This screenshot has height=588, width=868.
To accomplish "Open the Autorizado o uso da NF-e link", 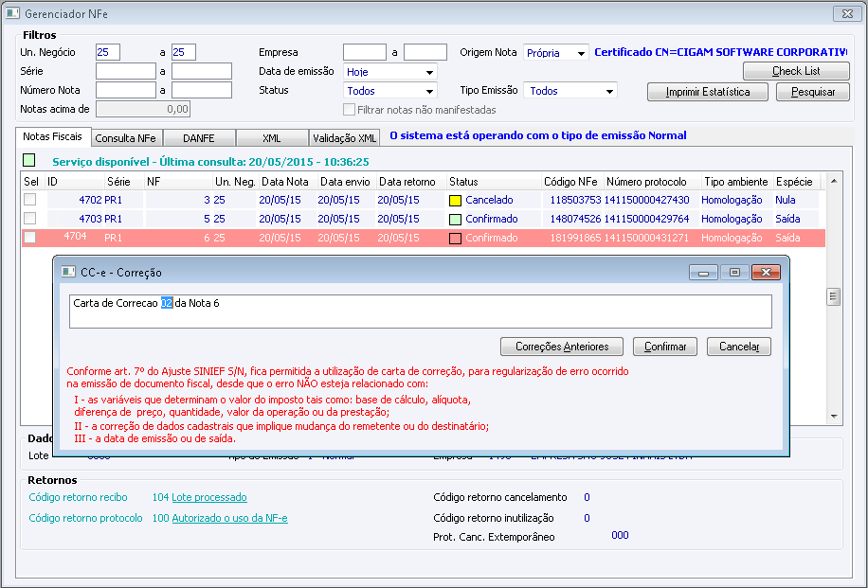I will pos(229,518).
